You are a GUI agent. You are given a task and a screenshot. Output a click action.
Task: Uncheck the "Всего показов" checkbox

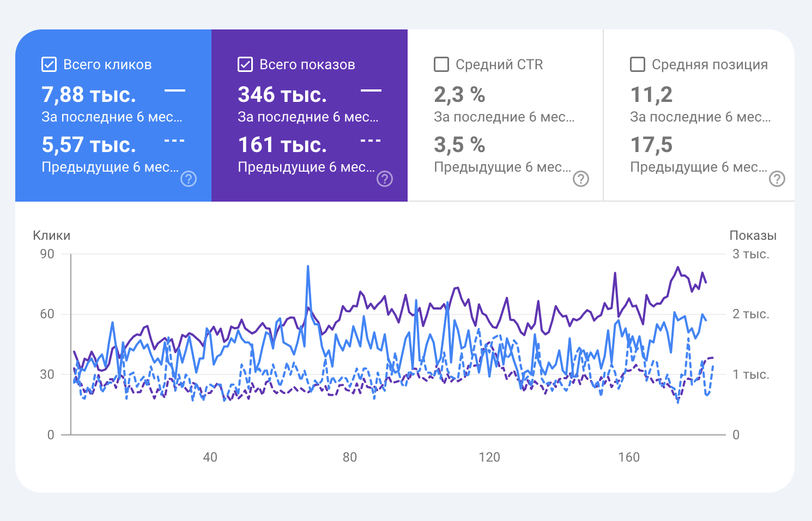coord(245,64)
